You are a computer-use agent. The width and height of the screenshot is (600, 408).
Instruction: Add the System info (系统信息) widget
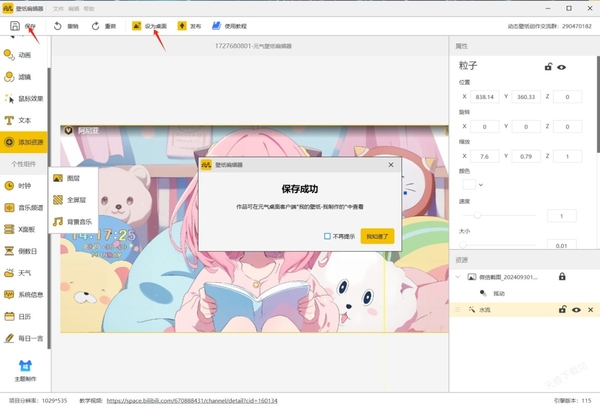coord(24,295)
